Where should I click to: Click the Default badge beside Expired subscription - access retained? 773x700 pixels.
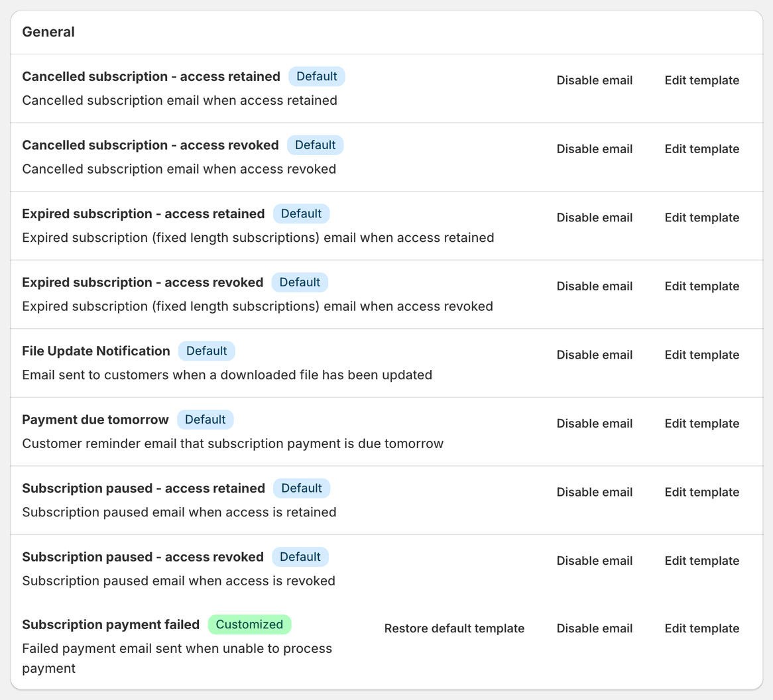[x=301, y=213]
